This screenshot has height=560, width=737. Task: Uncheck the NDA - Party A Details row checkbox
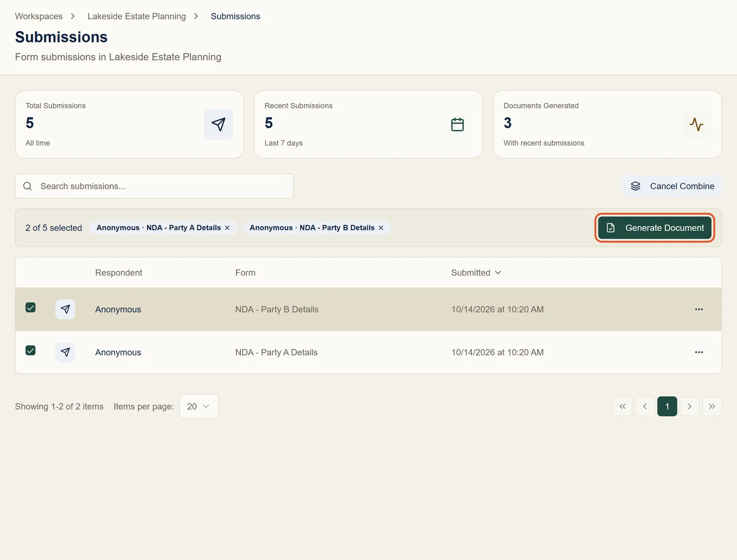(30, 350)
